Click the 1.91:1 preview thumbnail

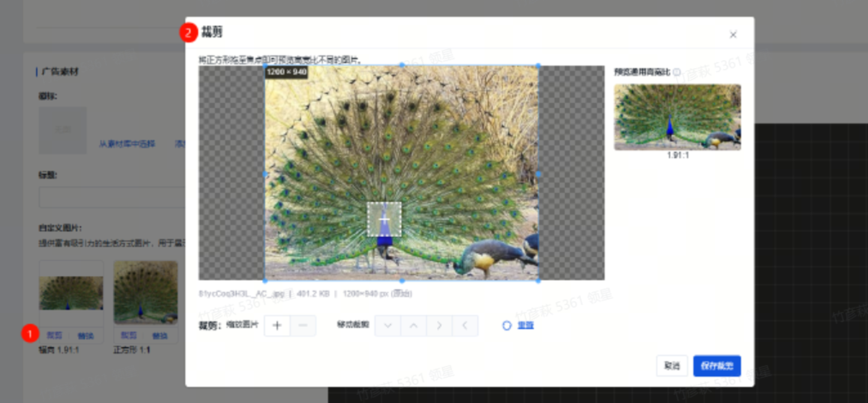tap(677, 117)
